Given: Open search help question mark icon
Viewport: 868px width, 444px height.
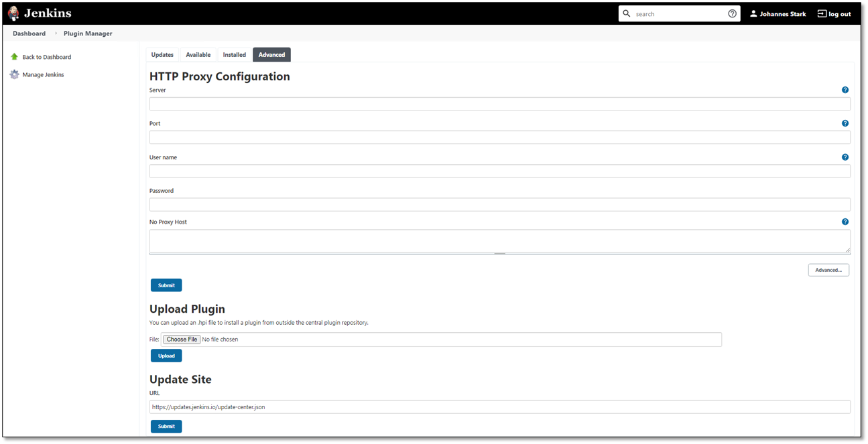Looking at the screenshot, I should (x=732, y=13).
